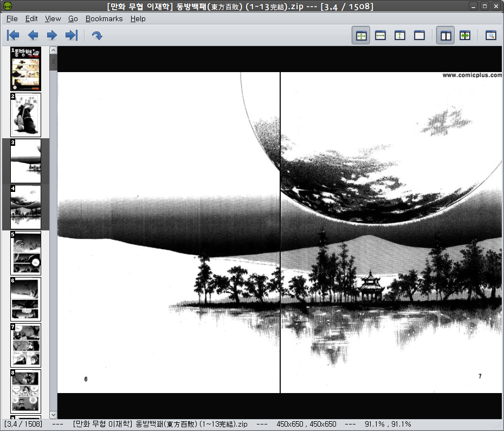
Task: Go to the previous page
Action: [33, 35]
